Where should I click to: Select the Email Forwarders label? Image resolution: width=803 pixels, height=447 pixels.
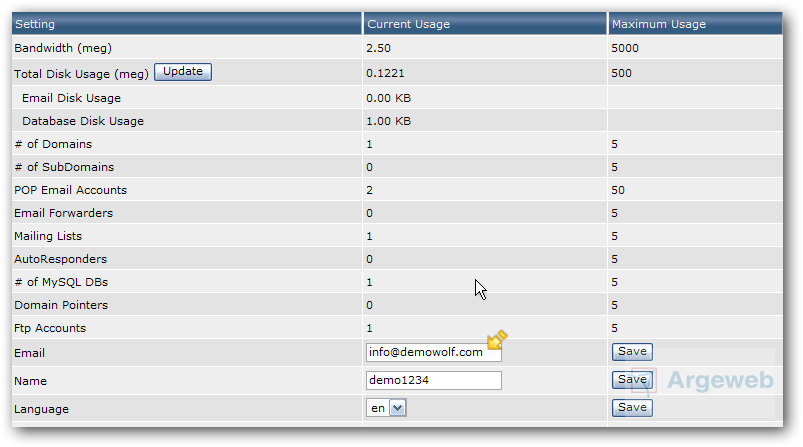(x=64, y=213)
